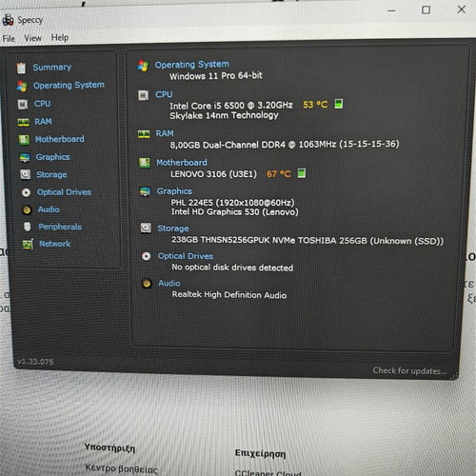Click the 53 °C CPU temperature value

pos(315,105)
